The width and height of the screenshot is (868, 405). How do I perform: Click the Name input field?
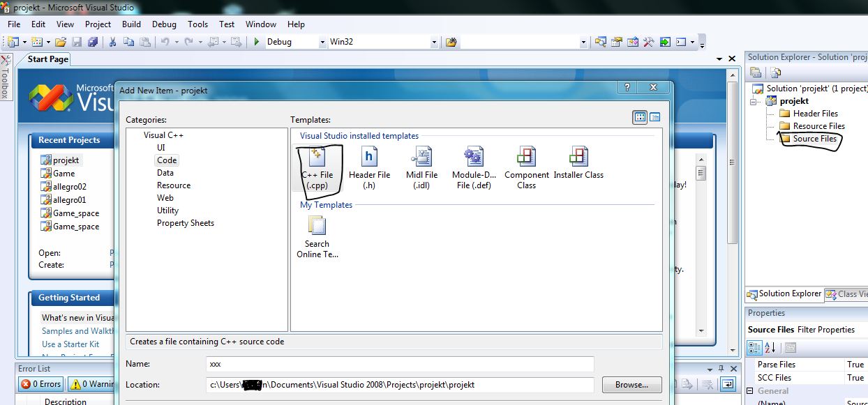(x=400, y=364)
